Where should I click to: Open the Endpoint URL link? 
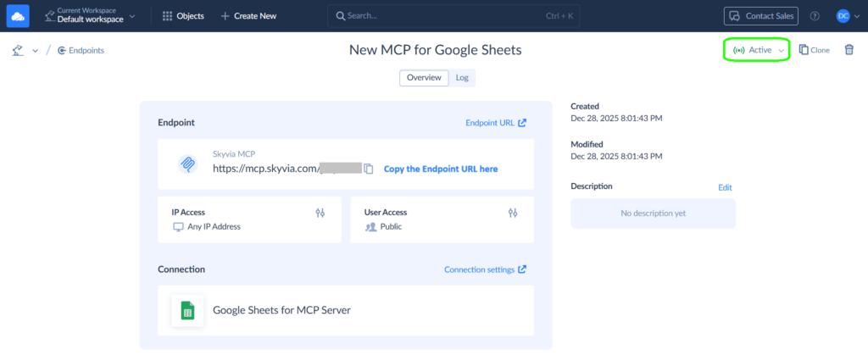[496, 123]
